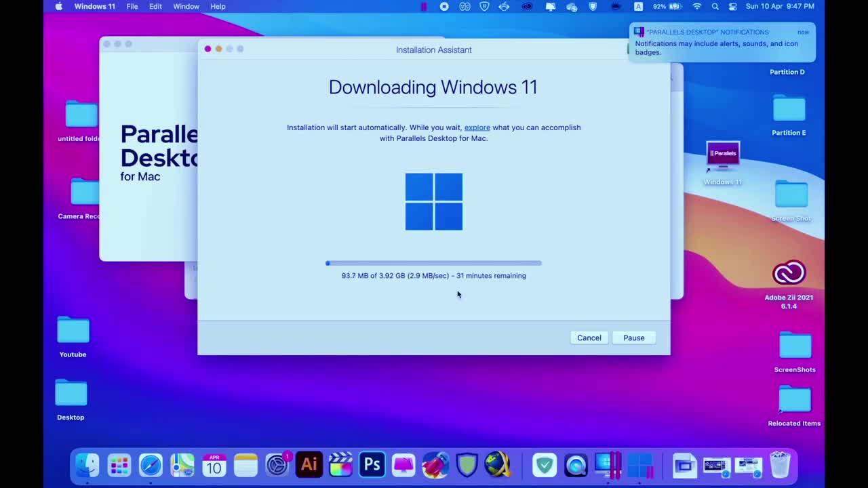
Task: Click the input source A icon
Action: (x=638, y=6)
